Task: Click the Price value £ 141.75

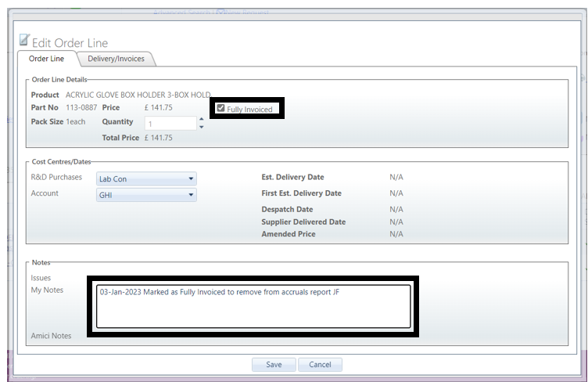Action: [158, 107]
